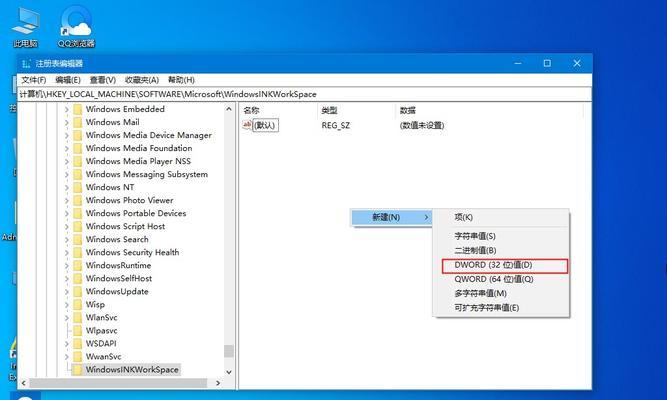Choose DWORD (32 位)值(D) from submenu
Viewport: 667px width, 400px height.
[505, 265]
